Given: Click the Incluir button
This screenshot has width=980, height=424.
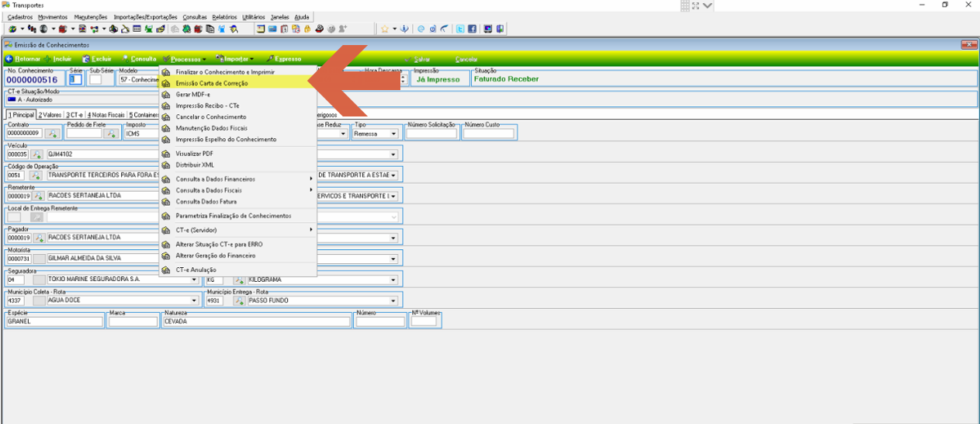Looking at the screenshot, I should [x=58, y=59].
